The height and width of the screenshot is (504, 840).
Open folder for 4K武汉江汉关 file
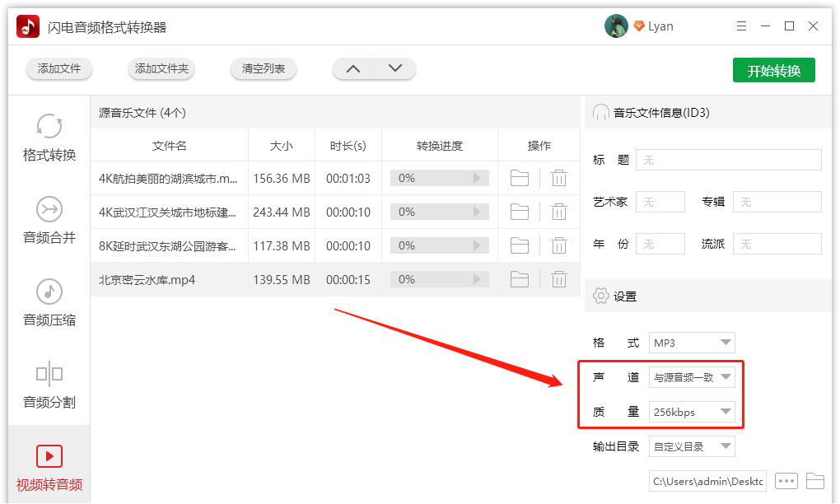pyautogui.click(x=519, y=212)
